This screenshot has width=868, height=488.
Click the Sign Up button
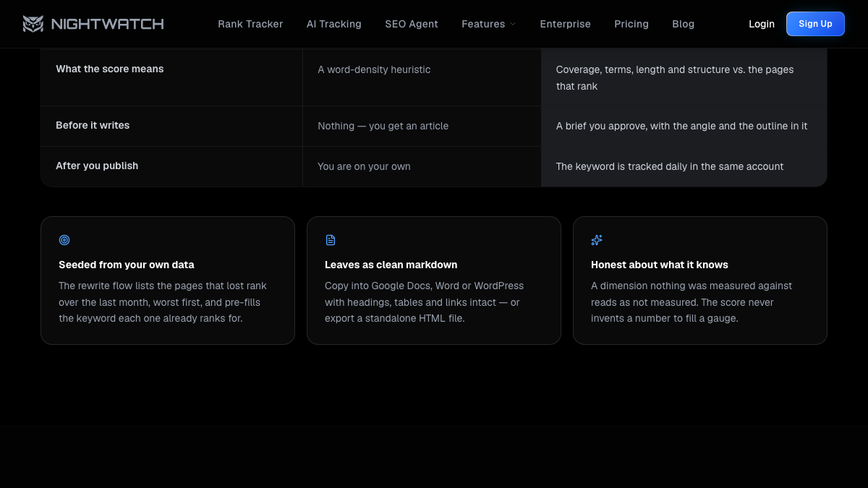point(815,24)
